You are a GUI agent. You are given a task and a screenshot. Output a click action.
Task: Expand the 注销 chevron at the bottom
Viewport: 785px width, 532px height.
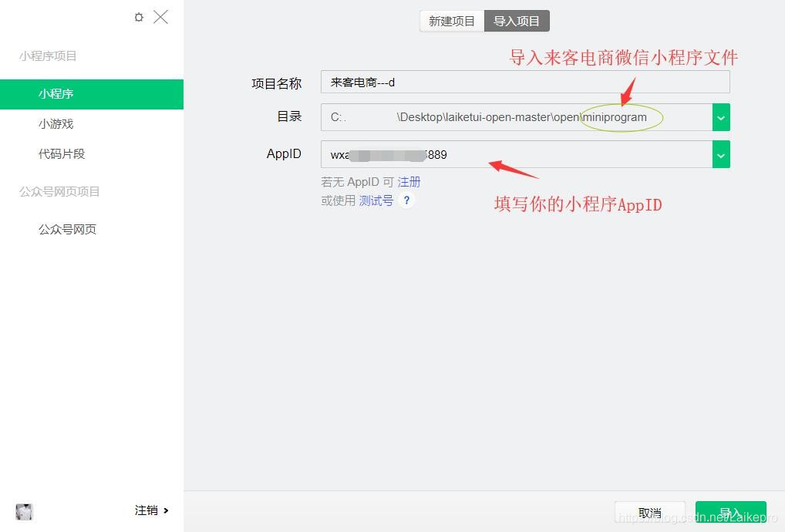(x=168, y=510)
